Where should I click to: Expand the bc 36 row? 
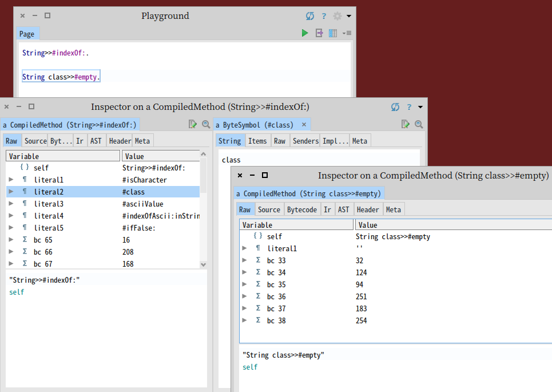click(x=244, y=296)
